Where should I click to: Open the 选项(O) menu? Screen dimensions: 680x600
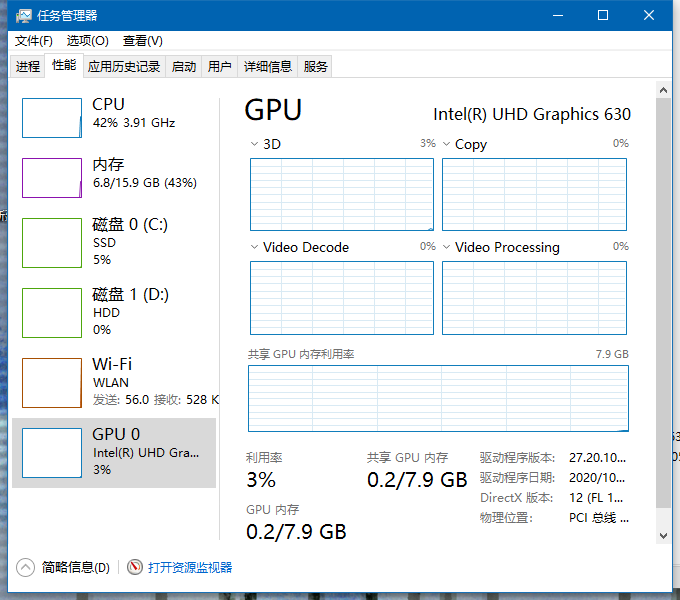tap(88, 41)
